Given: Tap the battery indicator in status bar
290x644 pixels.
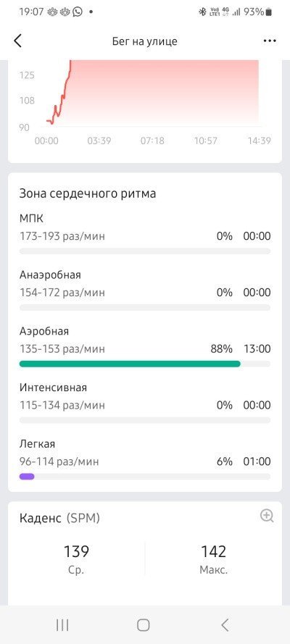Looking at the screenshot, I should coord(269,12).
